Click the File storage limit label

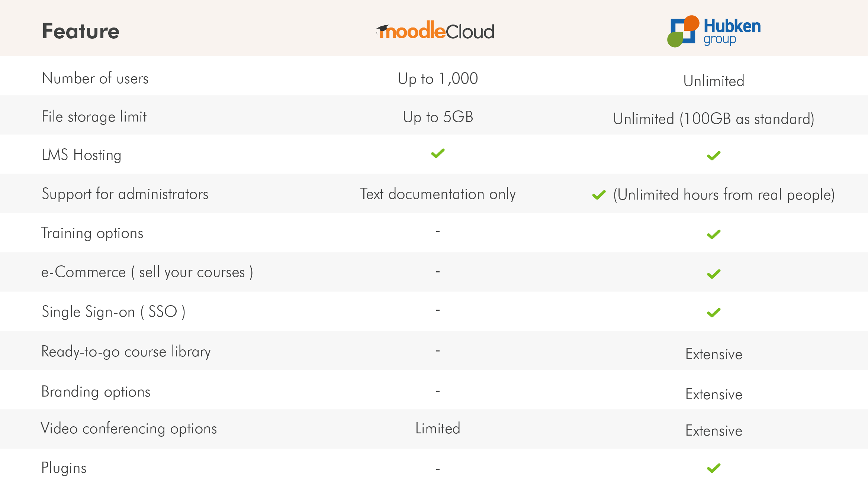[94, 117]
